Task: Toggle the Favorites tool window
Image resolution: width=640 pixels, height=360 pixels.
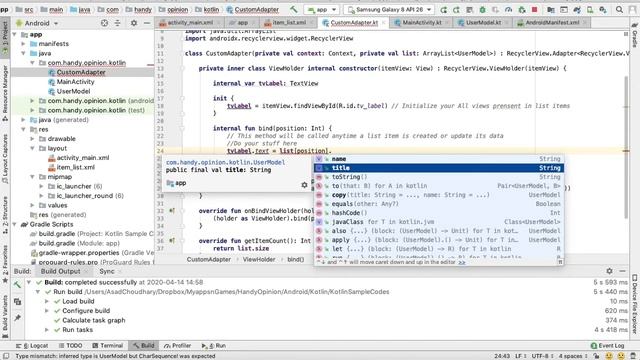Action: coord(5,264)
